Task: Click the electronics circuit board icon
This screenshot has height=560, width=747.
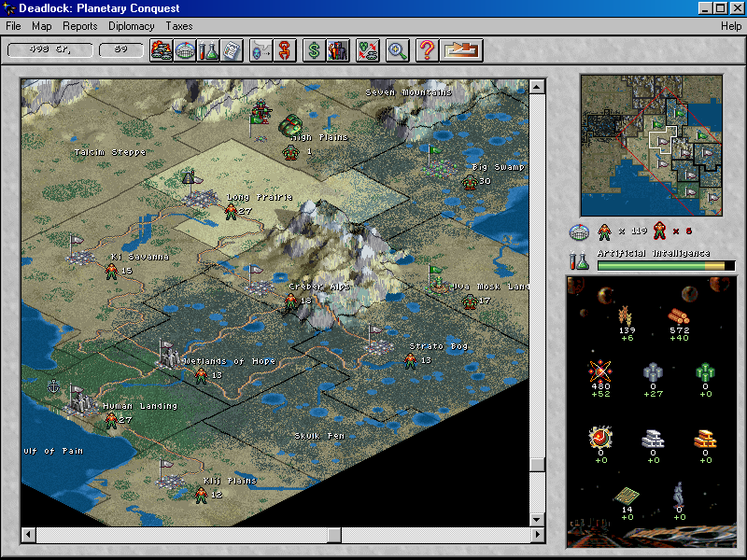Action: tap(627, 496)
